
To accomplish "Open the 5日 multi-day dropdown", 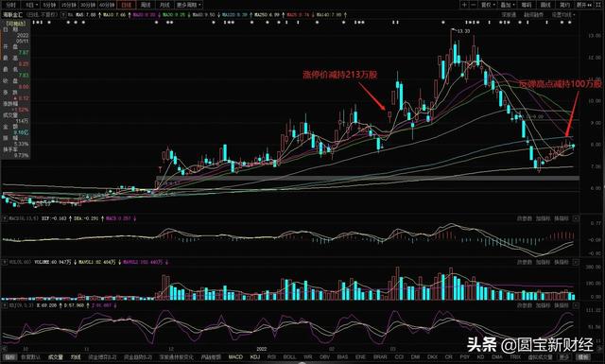I will pyautogui.click(x=31, y=5).
